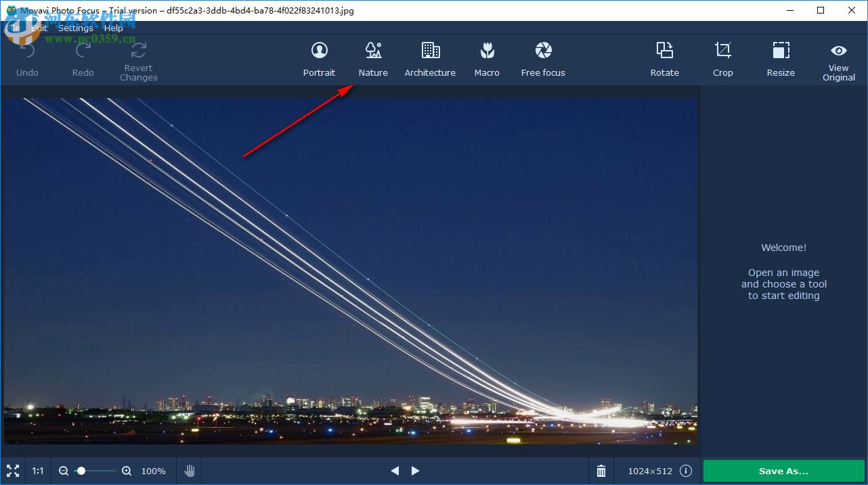Pick the Macro focus tool
The height and width of the screenshot is (485, 868).
click(x=487, y=59)
